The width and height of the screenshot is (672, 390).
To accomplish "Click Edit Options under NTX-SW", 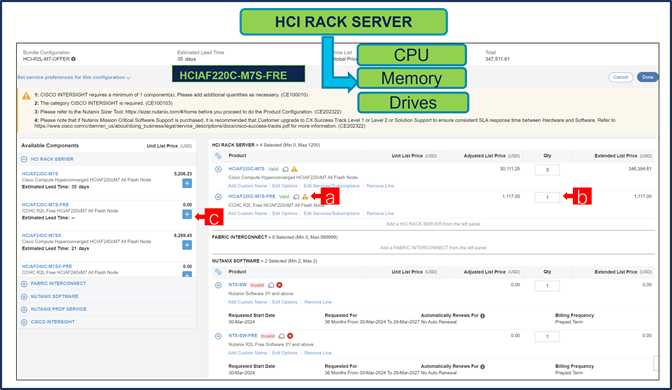I will tap(285, 302).
